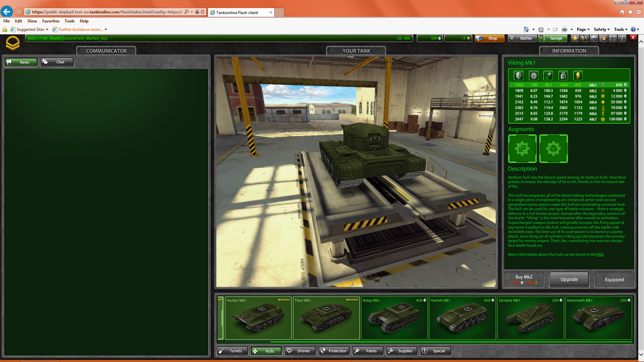Click the Garage button
The height and width of the screenshot is (362, 644).
(x=552, y=38)
